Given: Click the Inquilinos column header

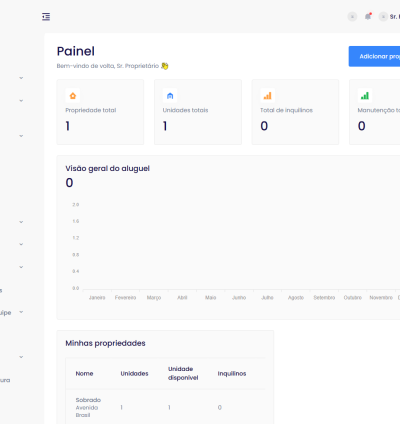Looking at the screenshot, I should point(232,374).
